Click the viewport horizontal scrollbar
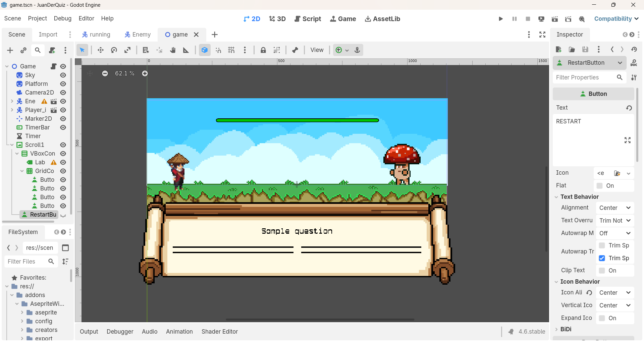This screenshot has height=342, width=644. click(x=320, y=320)
